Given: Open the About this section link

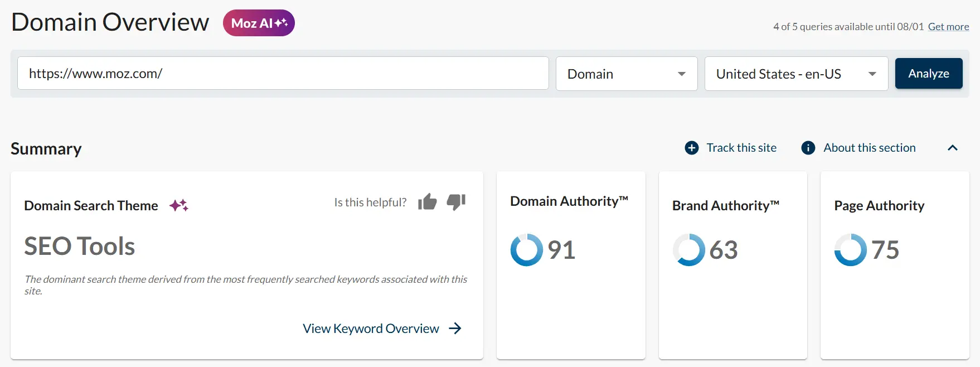Looking at the screenshot, I should [x=870, y=148].
